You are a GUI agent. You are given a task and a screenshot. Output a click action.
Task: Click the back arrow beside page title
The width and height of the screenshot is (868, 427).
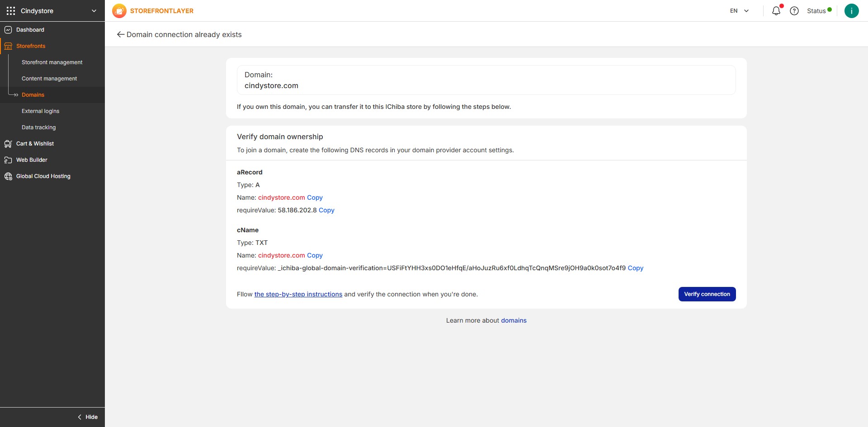click(x=120, y=34)
